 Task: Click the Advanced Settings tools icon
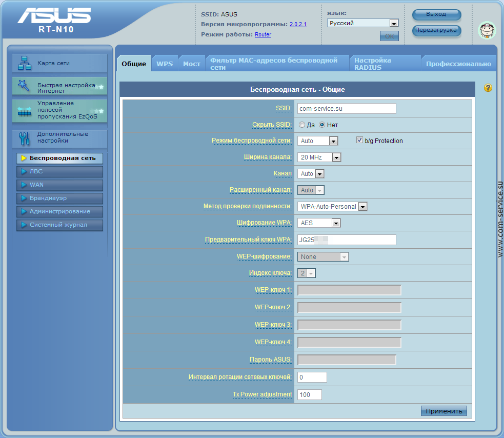24,138
